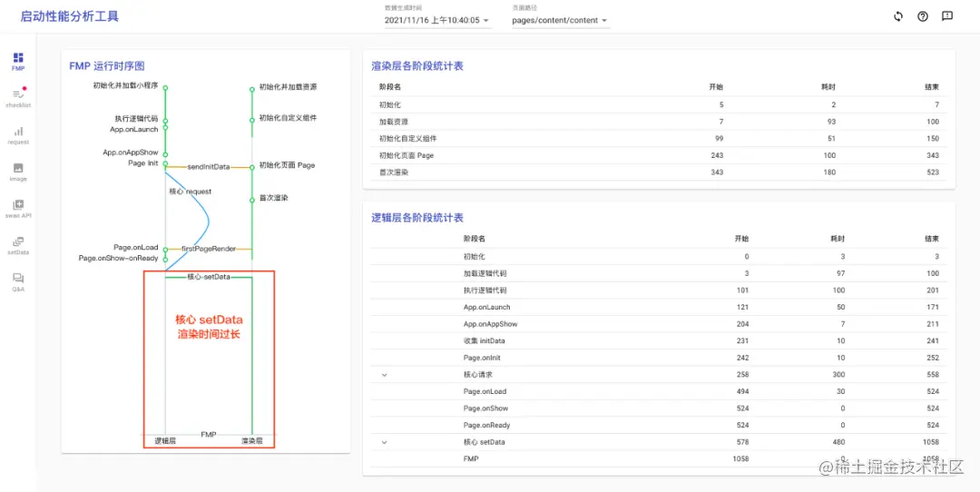Screen dimensions: 980x492
Task: Expand the 核心请求 row chevron
Action: coord(385,375)
